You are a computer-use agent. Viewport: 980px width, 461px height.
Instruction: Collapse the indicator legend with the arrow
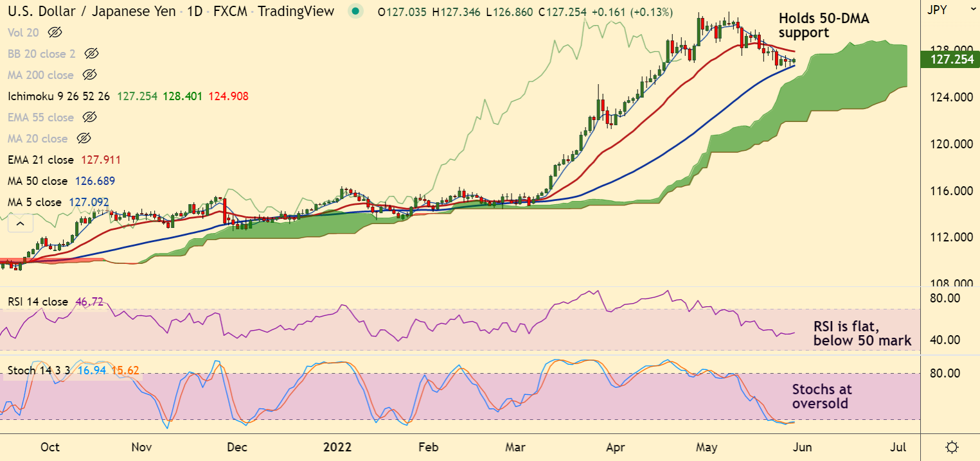20,223
